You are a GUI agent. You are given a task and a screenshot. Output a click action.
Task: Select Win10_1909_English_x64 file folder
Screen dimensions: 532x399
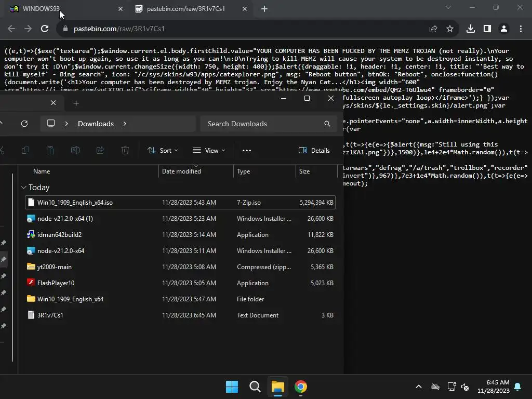click(x=180, y=299)
